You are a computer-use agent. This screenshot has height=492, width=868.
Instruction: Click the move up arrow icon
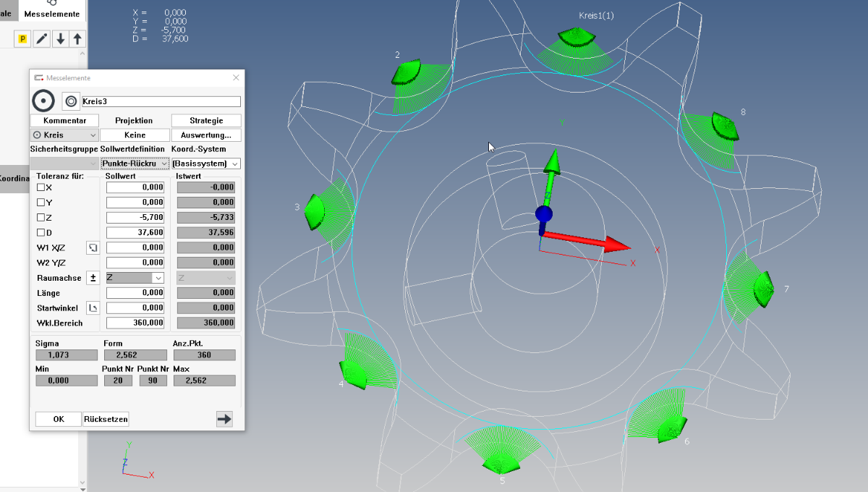[x=77, y=39]
